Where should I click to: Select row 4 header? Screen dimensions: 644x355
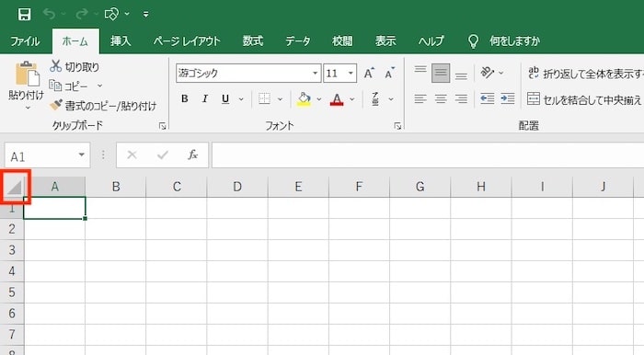12,271
